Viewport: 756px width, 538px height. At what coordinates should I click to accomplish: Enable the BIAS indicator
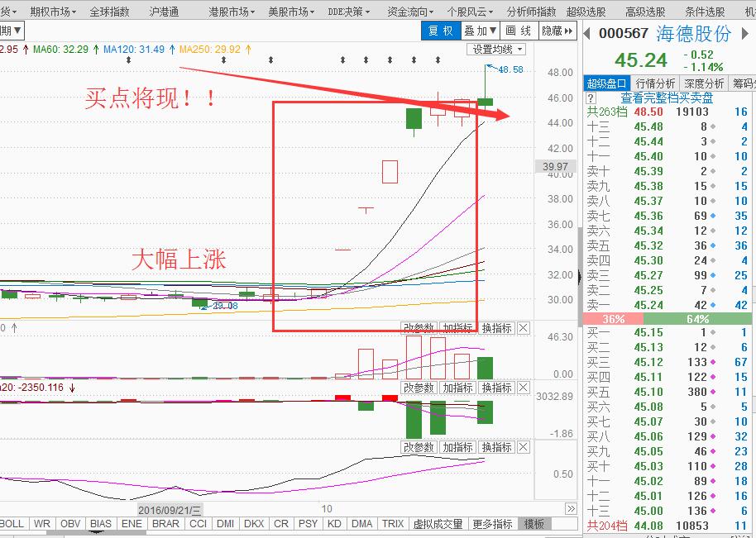pyautogui.click(x=102, y=522)
